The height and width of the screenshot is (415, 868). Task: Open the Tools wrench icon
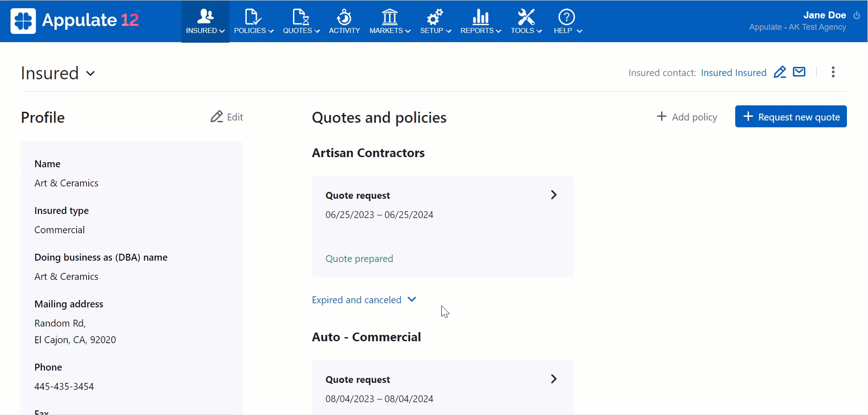coord(526,16)
